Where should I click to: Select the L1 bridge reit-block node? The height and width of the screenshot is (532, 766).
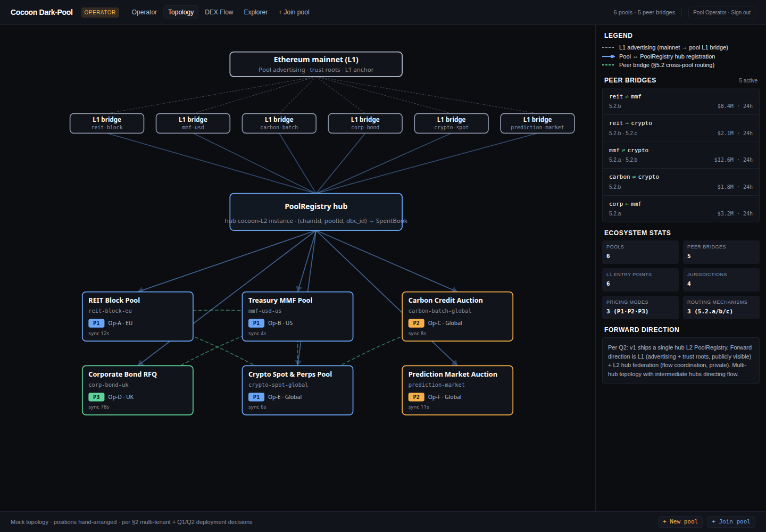click(107, 123)
